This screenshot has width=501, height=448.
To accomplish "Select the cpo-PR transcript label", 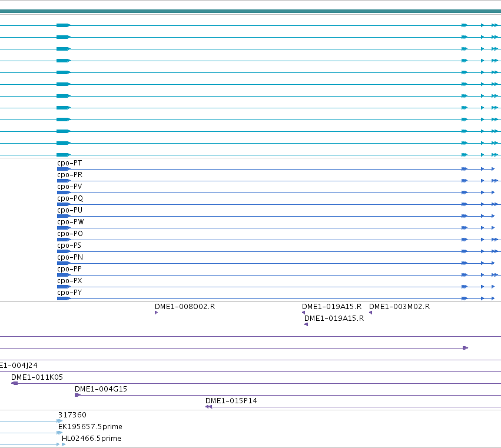I will [69, 175].
